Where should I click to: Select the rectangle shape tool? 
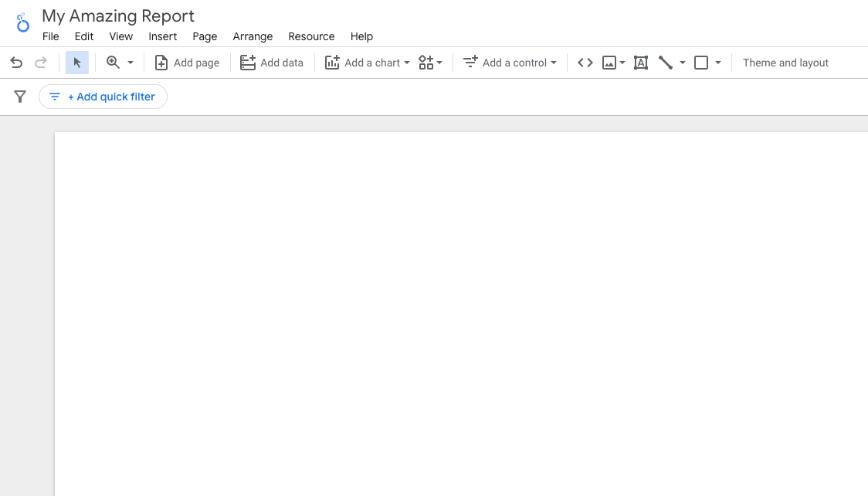coord(701,63)
